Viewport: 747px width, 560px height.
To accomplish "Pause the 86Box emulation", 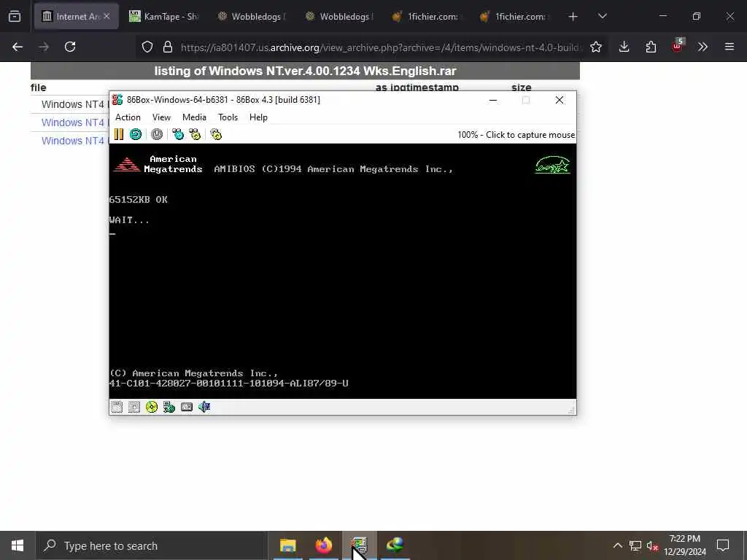I will point(119,135).
